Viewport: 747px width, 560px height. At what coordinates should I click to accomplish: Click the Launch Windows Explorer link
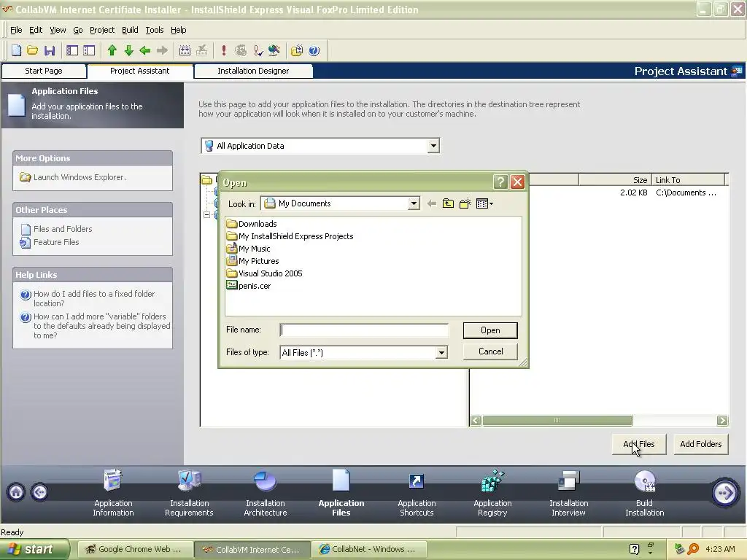point(80,177)
